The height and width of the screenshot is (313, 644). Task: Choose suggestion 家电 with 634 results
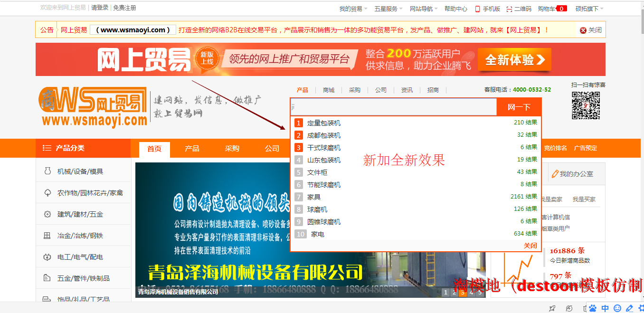tap(416, 234)
